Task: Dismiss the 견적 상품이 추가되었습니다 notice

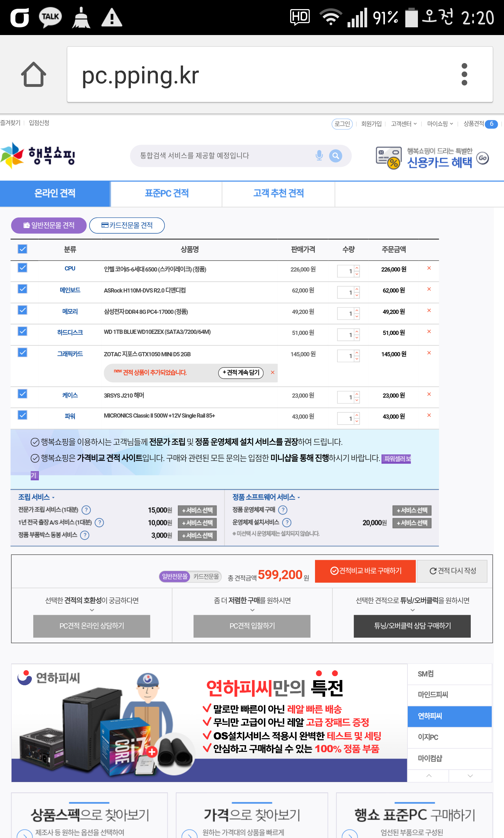Action: [272, 372]
